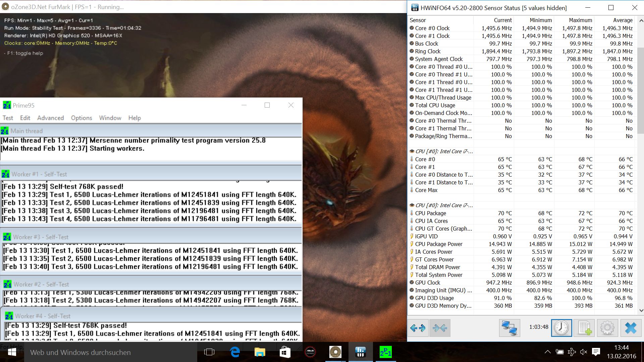Click the collapse columns arrows icon in HWiNFO
644x362 pixels.
pyautogui.click(x=440, y=327)
